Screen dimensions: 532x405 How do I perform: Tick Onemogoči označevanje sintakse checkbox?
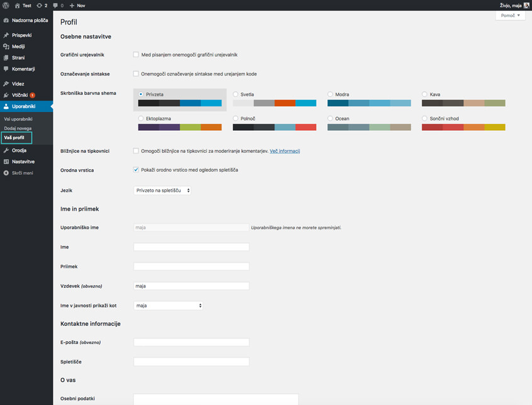click(x=136, y=74)
